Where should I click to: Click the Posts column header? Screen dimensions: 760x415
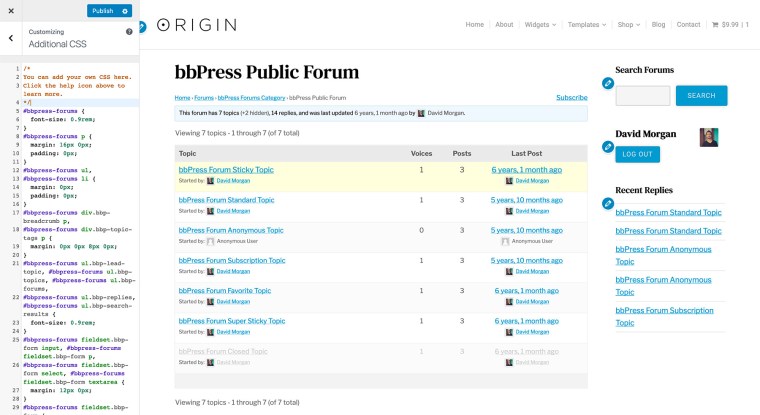[462, 153]
